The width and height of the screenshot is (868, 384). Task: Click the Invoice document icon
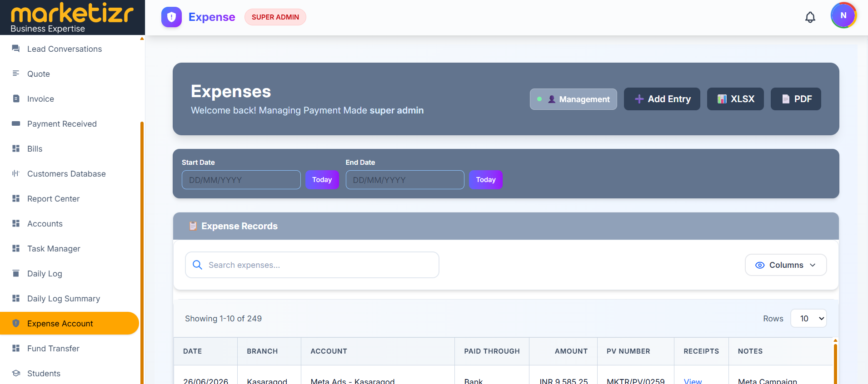[16, 98]
